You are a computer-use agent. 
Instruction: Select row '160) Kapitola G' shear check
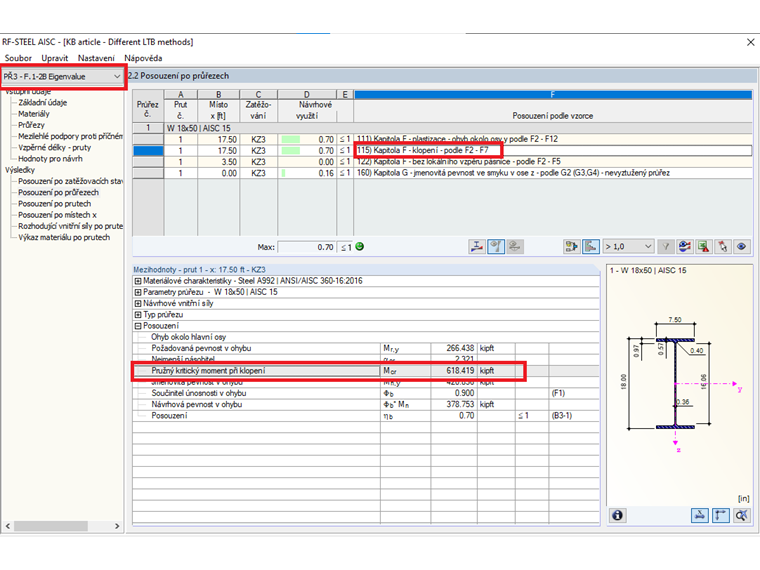tap(458, 173)
